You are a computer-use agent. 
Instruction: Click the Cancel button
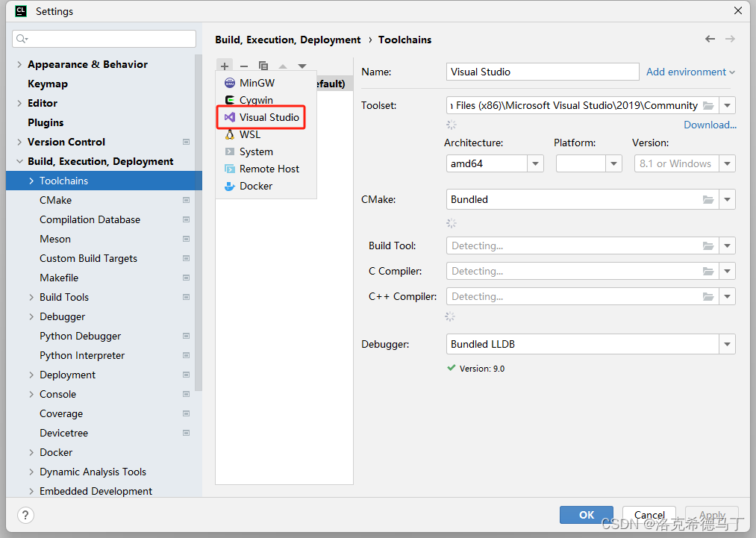tap(649, 515)
